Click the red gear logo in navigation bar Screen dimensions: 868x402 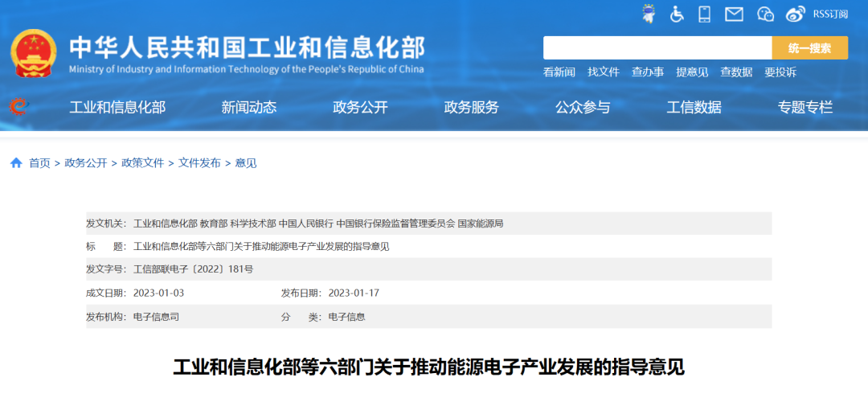point(19,106)
